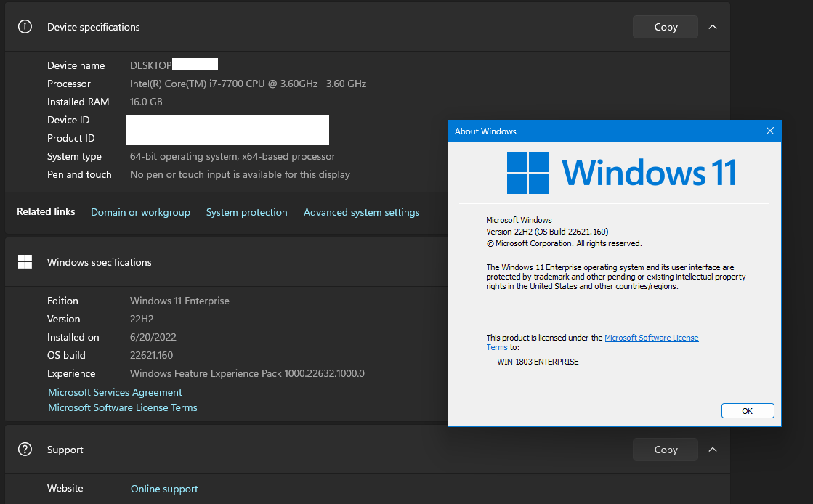Click the Windows specifications logo icon
Screen dimensions: 813x504
pos(25,262)
